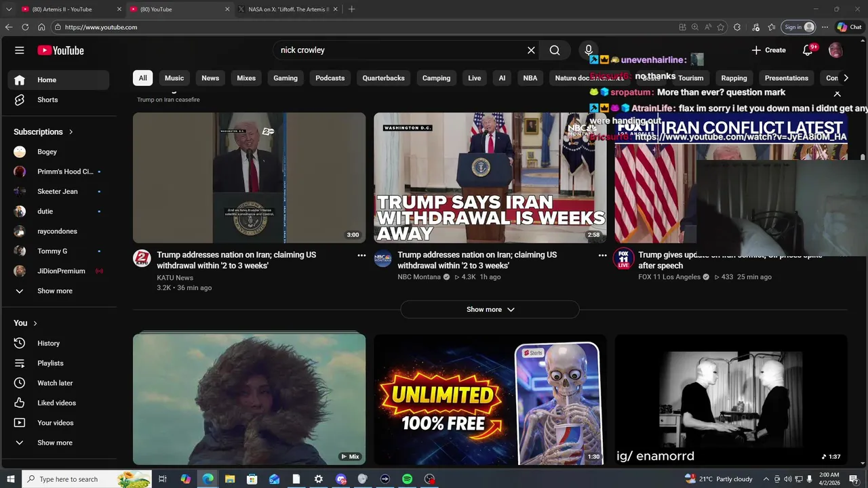Expand Show more under Subscriptions

click(58, 291)
